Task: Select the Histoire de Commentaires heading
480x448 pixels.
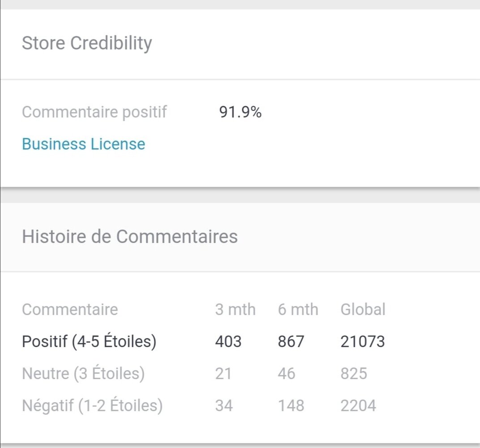Action: [x=130, y=237]
